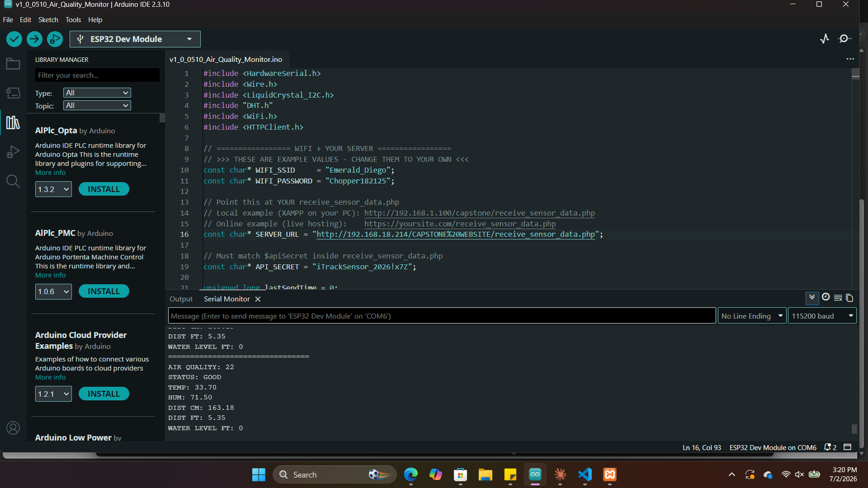The image size is (868, 488).
Task: Open the File menu
Action: pyautogui.click(x=8, y=20)
